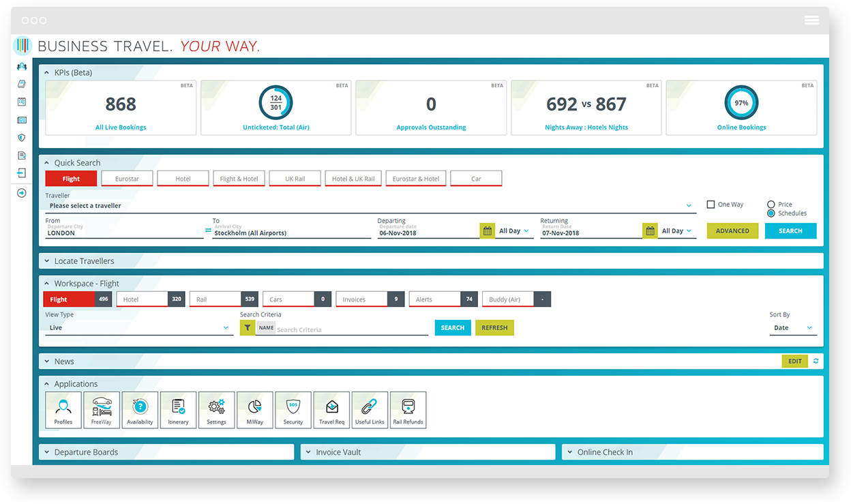
Task: Select the Schedules radio button
Action: 771,213
